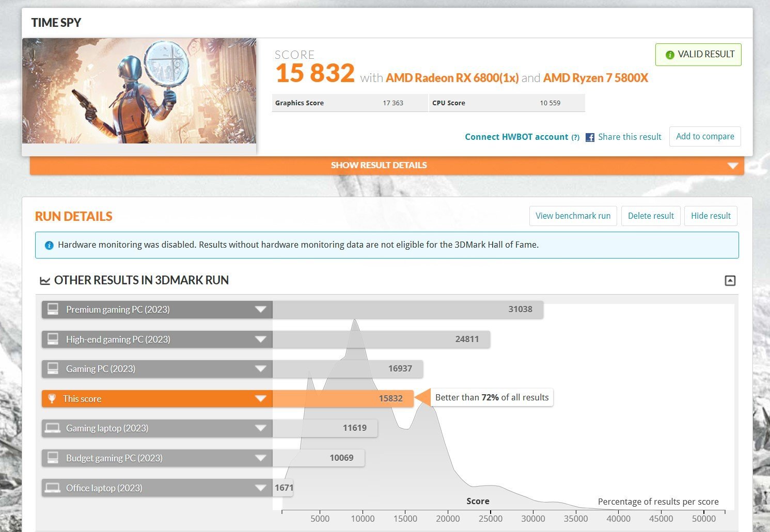Expand the Show Result Details bar arrow
The height and width of the screenshot is (532, 770).
(732, 166)
